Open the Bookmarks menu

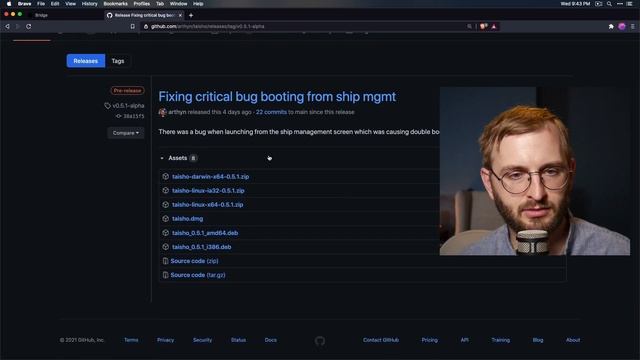[x=116, y=4]
